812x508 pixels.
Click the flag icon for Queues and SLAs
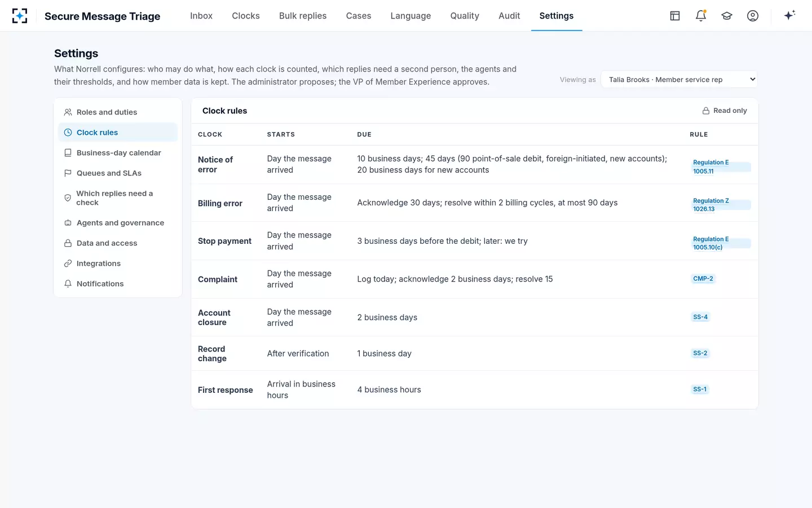point(68,173)
